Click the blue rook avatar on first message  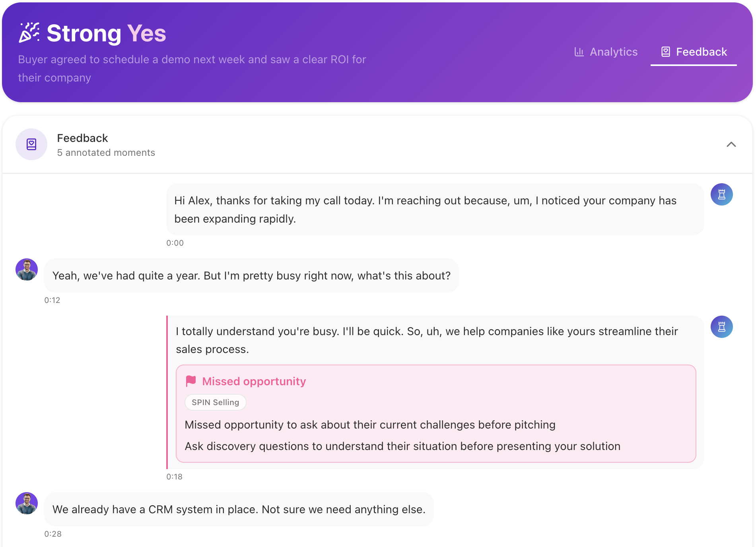[722, 194]
